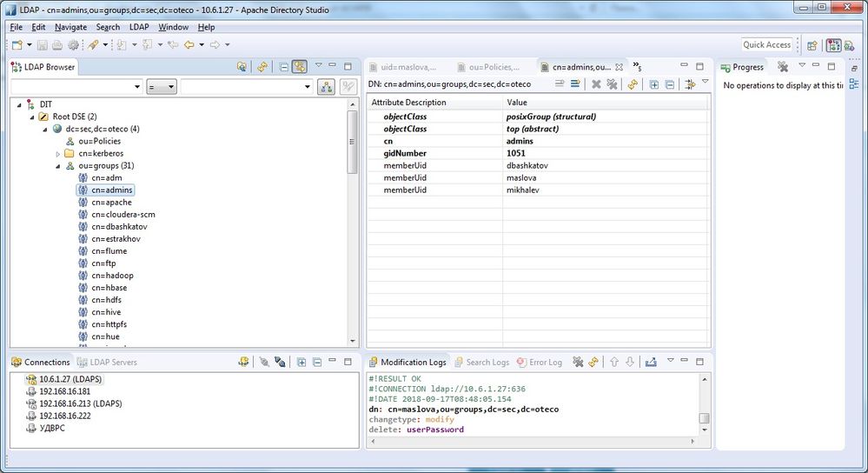Select the cn=hadoop group entry
Image resolution: width=868 pixels, height=473 pixels.
pyautogui.click(x=112, y=276)
